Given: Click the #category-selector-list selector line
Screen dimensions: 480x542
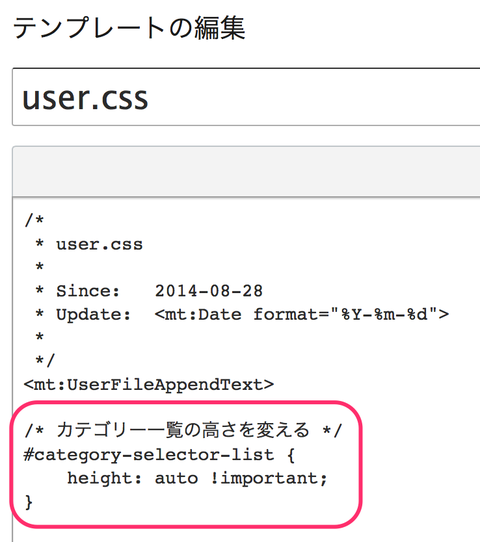Looking at the screenshot, I should pos(159,455).
